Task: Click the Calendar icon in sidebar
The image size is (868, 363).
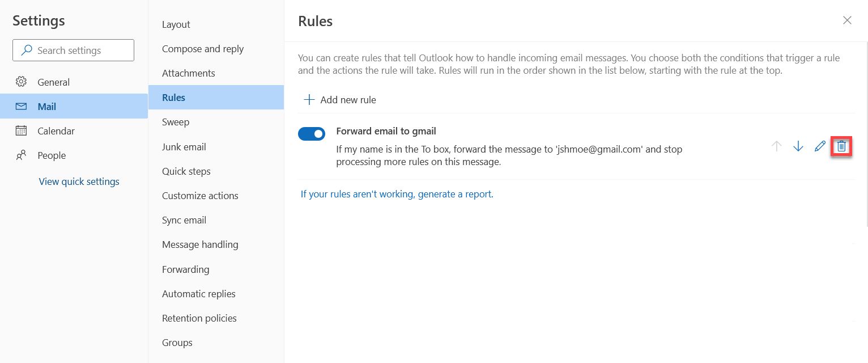Action: click(x=22, y=131)
